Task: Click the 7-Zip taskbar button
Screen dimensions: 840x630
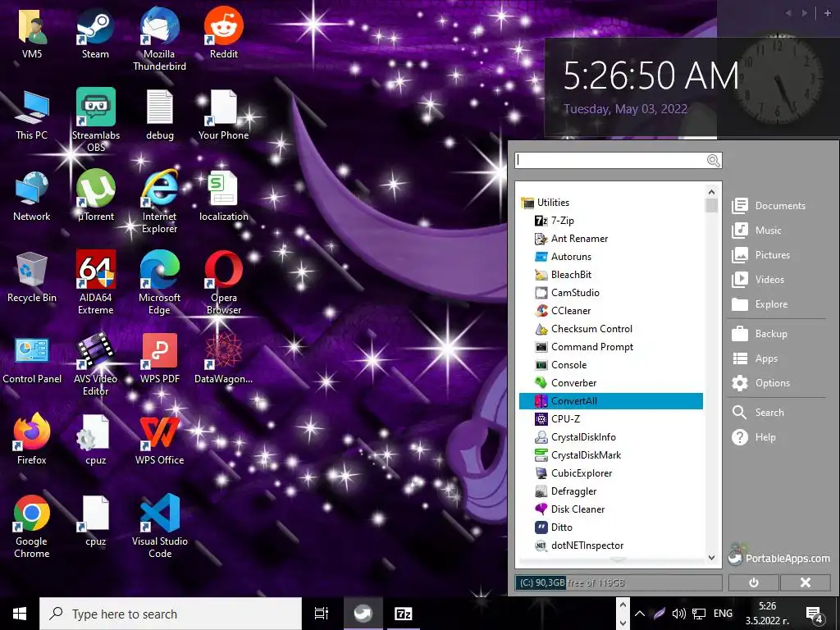Action: coord(403,614)
